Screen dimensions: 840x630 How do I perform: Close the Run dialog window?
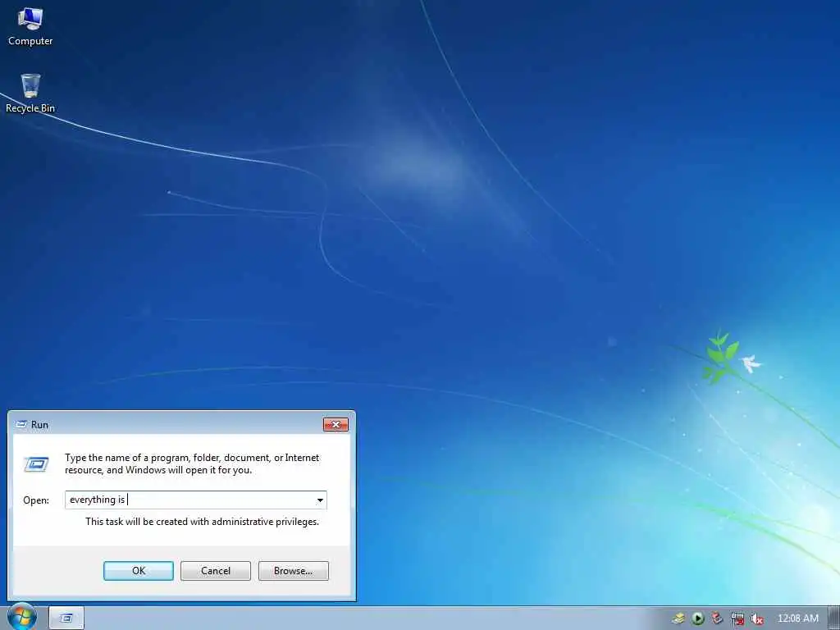tap(336, 424)
